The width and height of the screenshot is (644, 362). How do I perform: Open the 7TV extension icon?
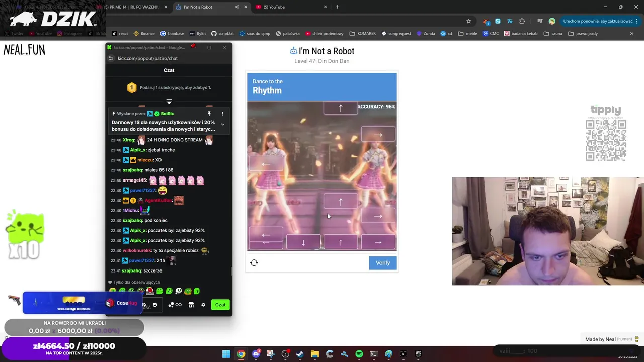tap(510, 21)
